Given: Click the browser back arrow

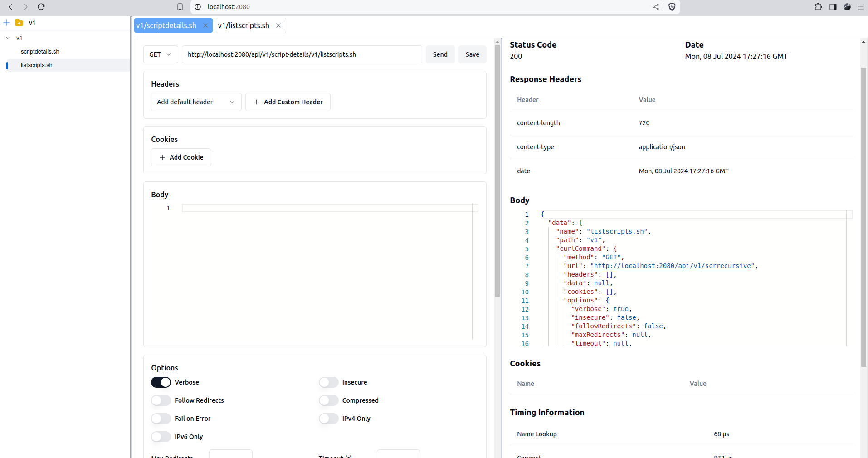Looking at the screenshot, I should [x=11, y=7].
